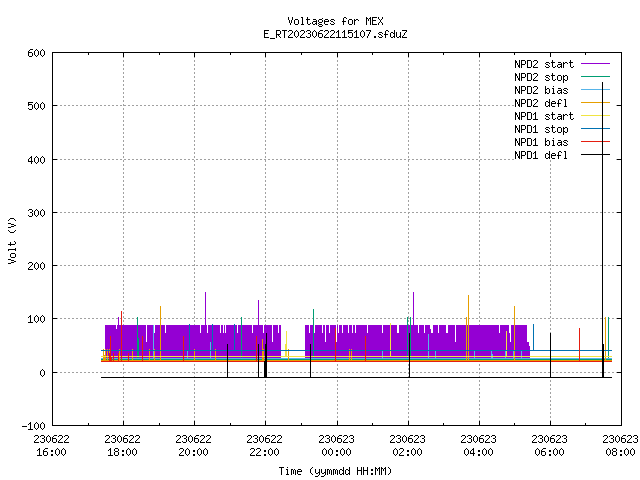Click the 'NPD1 defl' legend label
Viewport: 640px width, 480px height.
[541, 156]
